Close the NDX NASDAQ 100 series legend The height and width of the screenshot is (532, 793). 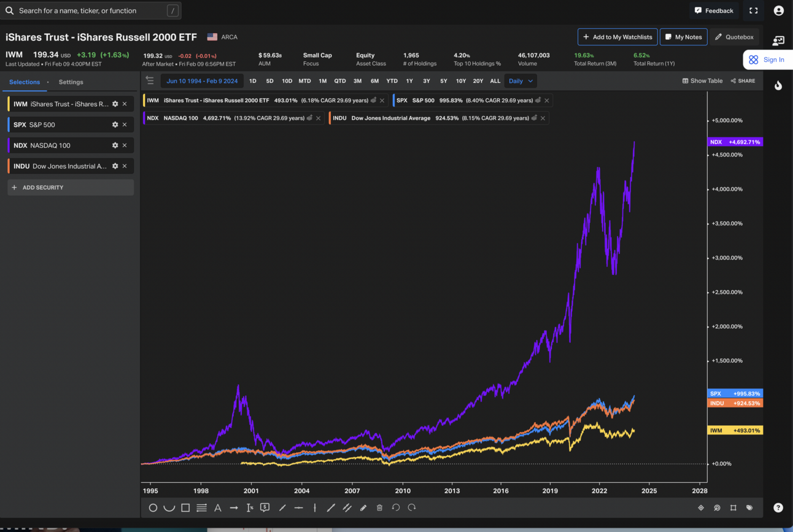(x=318, y=118)
